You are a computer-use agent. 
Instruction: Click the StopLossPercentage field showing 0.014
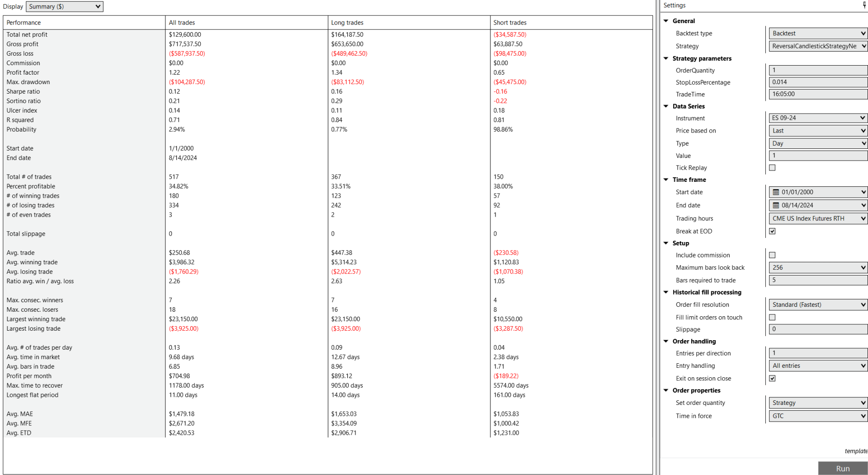pyautogui.click(x=818, y=82)
